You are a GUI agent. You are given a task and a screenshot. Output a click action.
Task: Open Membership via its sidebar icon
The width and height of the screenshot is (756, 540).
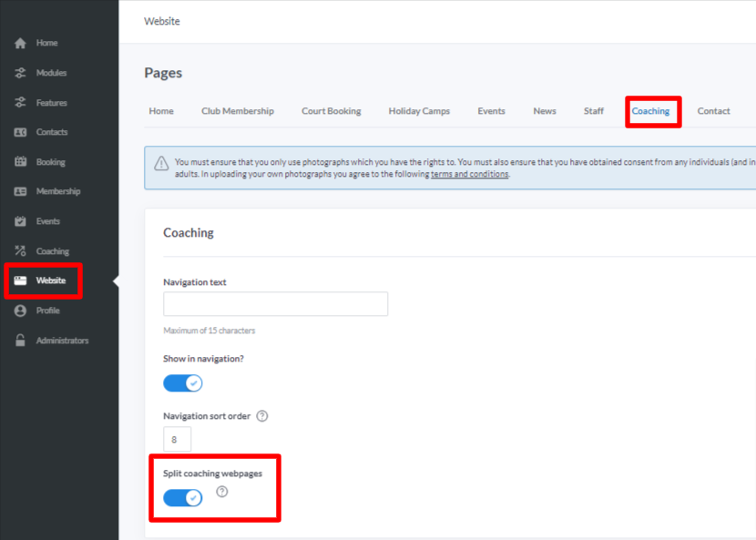(20, 191)
